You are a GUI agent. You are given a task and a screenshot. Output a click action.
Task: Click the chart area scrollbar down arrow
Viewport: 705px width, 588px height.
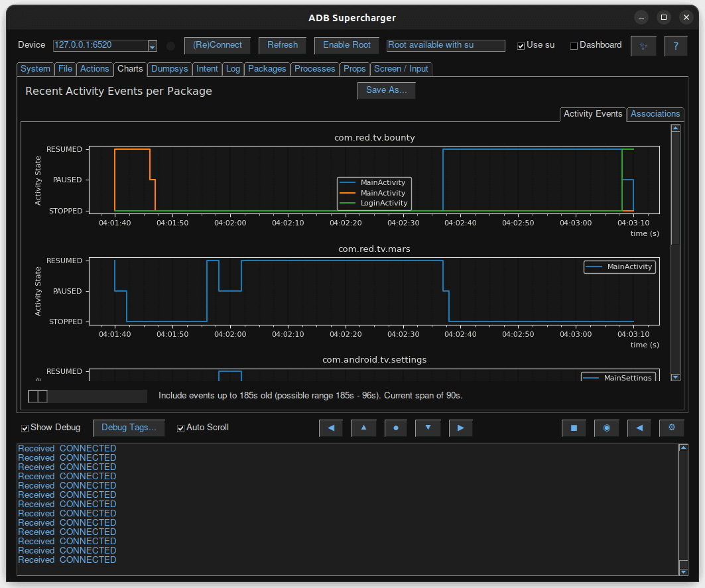click(x=675, y=378)
